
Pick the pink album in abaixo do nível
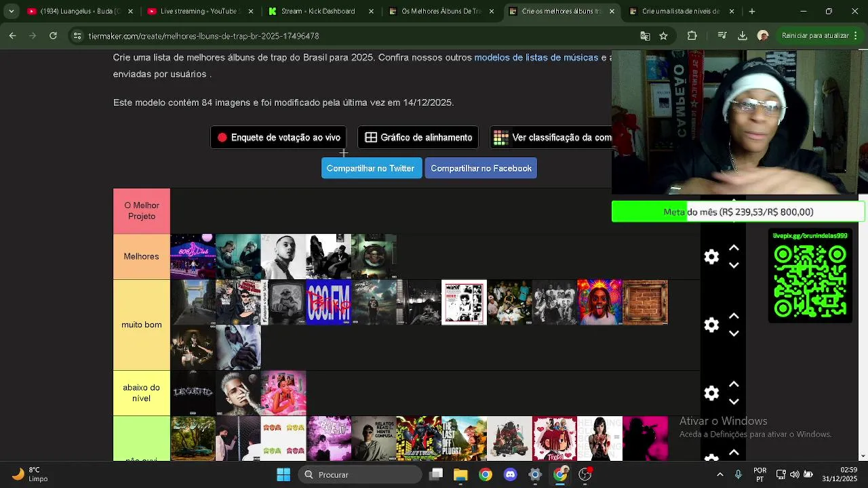coord(283,393)
